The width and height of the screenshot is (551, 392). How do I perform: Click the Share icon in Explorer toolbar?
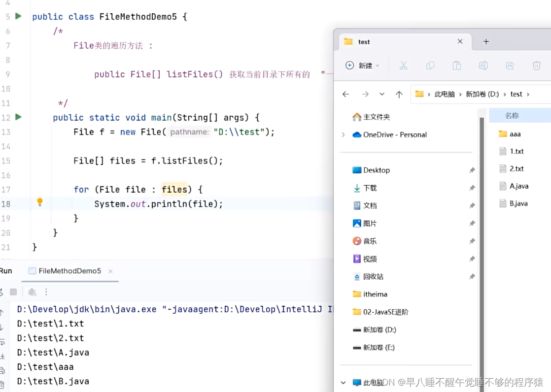[x=510, y=65]
